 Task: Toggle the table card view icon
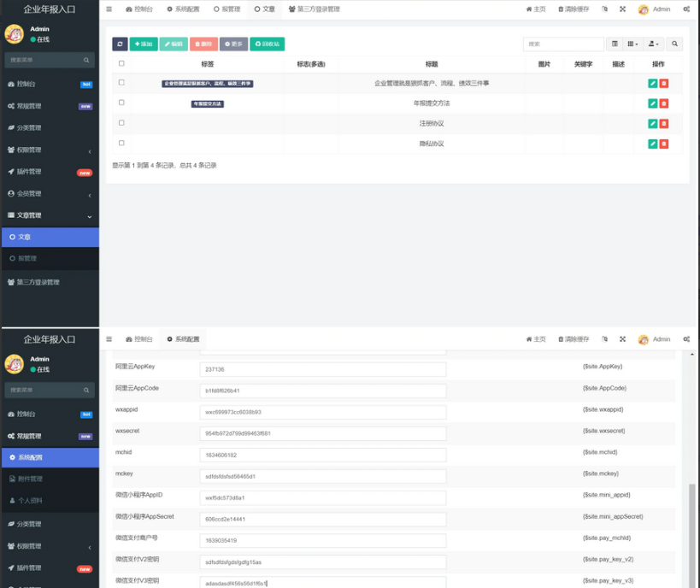pos(615,44)
